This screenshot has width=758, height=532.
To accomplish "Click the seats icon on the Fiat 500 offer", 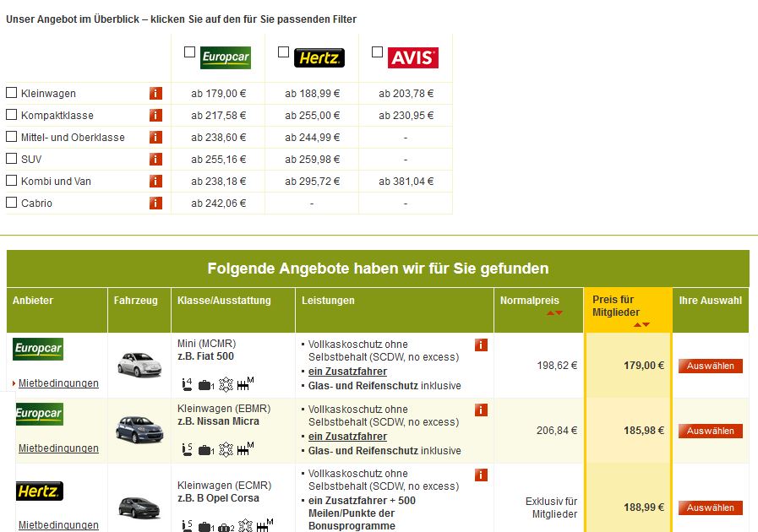I will [x=185, y=383].
